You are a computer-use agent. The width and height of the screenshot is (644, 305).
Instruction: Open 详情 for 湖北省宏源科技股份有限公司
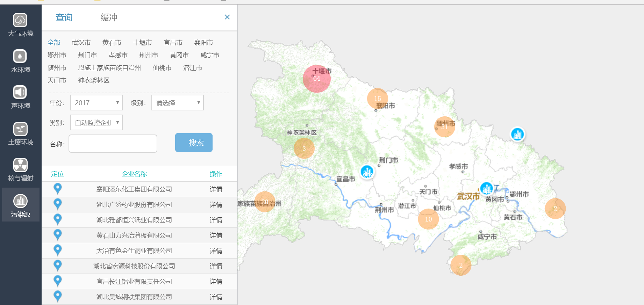(216, 266)
